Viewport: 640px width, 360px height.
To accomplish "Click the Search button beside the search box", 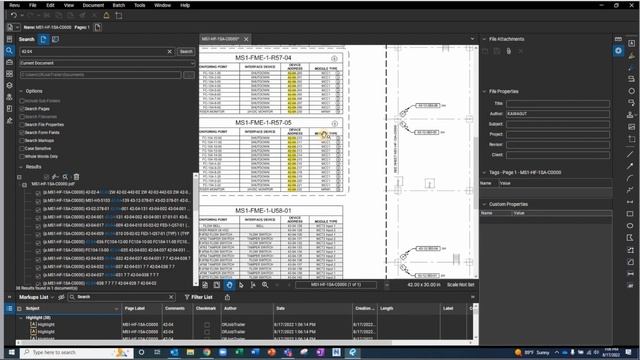I will coord(186,51).
